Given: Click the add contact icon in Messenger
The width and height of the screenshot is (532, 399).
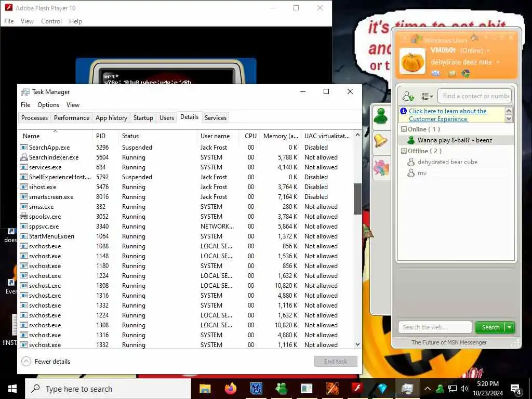Looking at the screenshot, I should click(408, 96).
